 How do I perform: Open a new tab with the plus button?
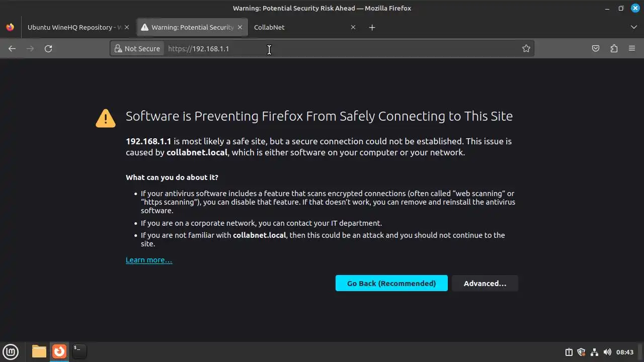point(372,28)
